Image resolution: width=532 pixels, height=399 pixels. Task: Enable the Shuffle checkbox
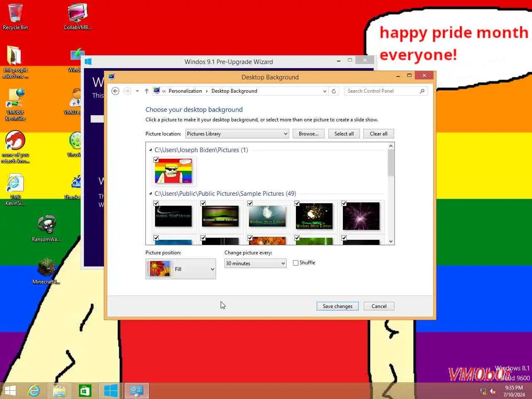(x=296, y=263)
